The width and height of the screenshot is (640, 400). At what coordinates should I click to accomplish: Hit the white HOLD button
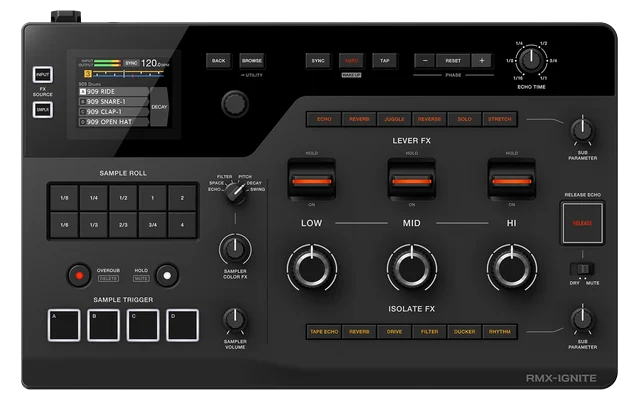(167, 276)
